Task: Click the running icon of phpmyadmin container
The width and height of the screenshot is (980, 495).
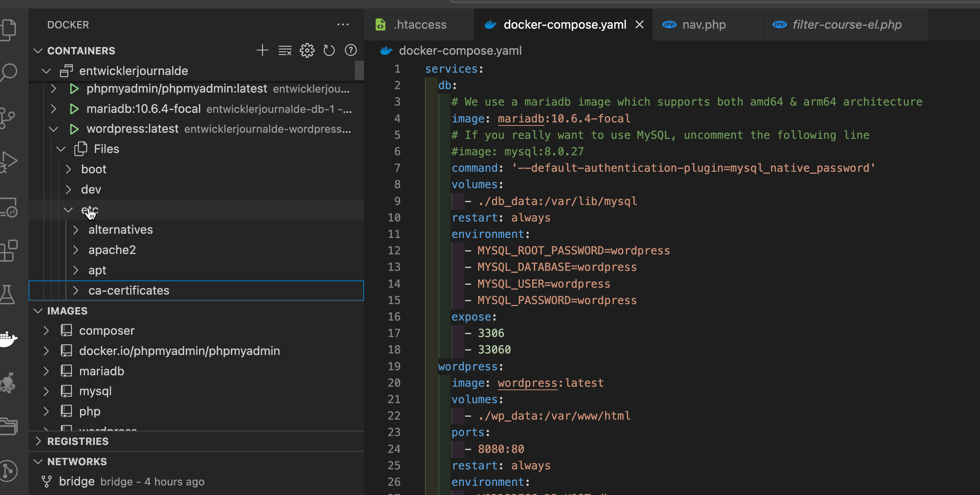Action: 74,89
